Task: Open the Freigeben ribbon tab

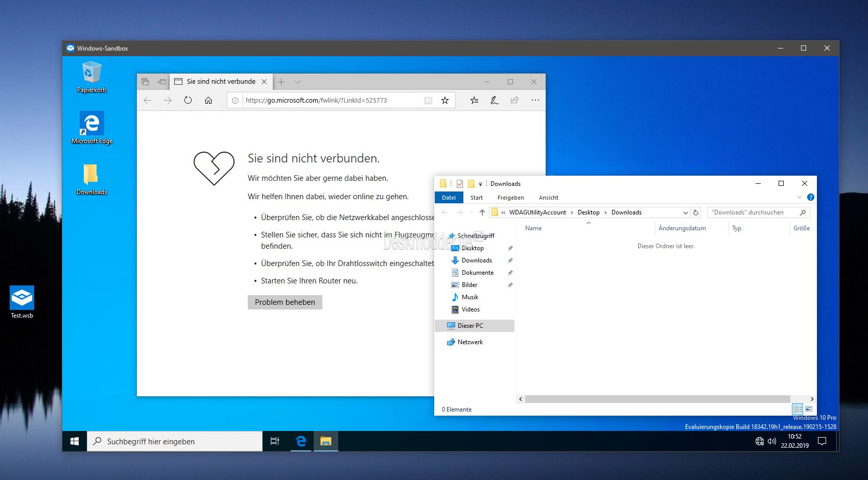Action: (511, 198)
